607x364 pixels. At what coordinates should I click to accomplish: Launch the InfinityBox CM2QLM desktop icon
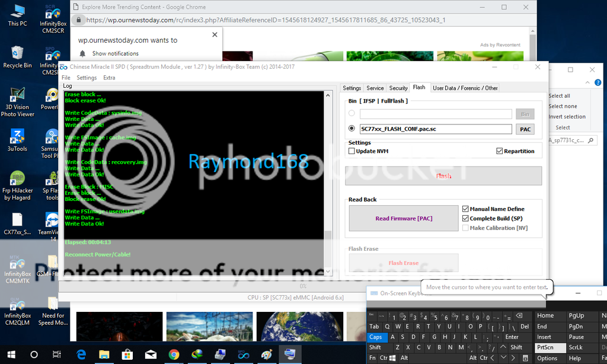(x=17, y=304)
